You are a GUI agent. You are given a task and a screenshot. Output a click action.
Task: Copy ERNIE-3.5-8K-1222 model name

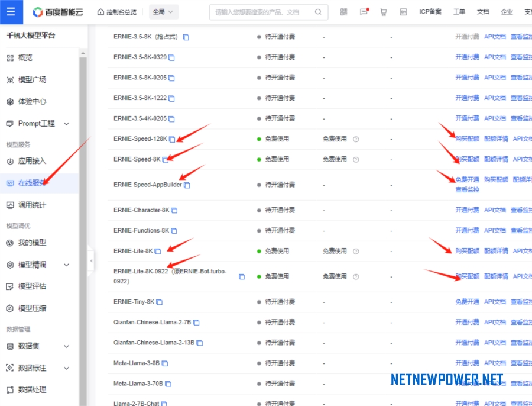pos(171,98)
